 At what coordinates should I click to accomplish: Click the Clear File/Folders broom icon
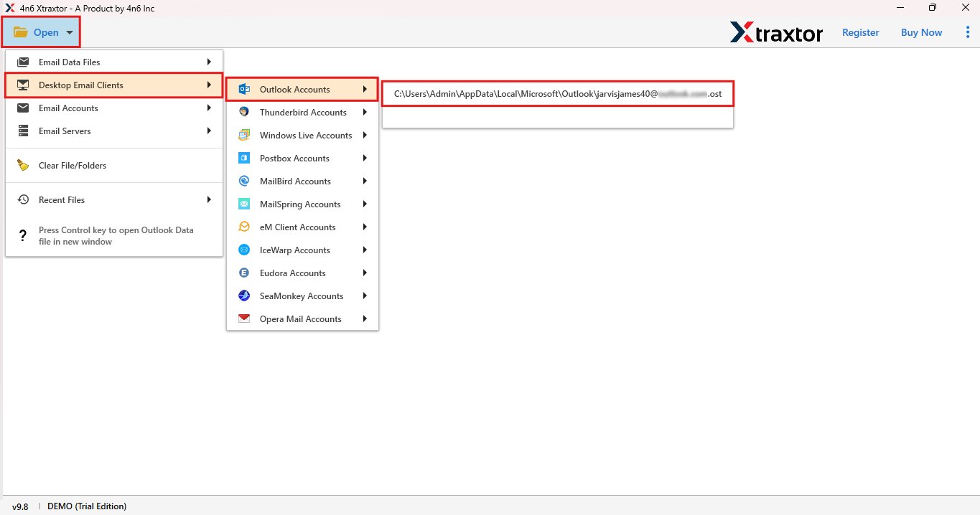click(x=22, y=165)
